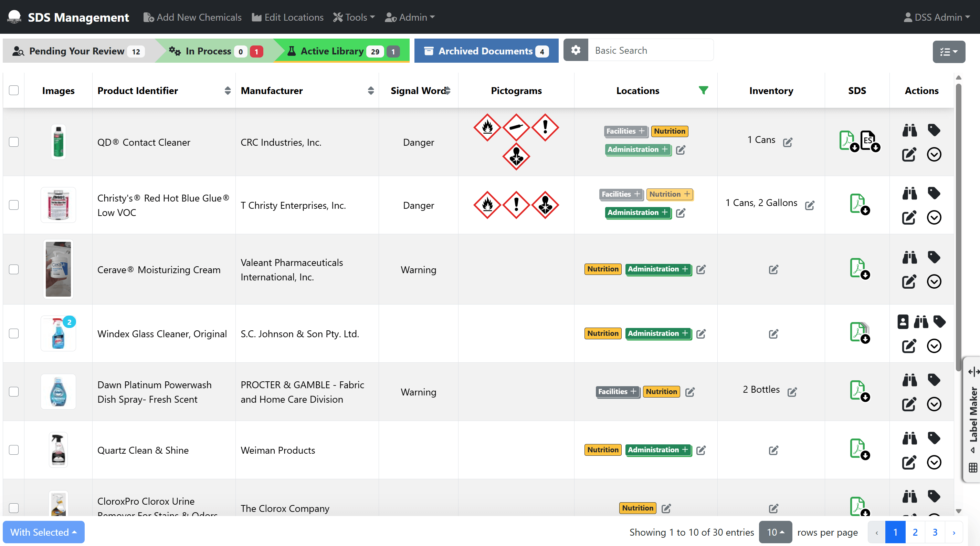
Task: Click binoculars icon in Quartz Clean & Shine row
Action: [910, 438]
